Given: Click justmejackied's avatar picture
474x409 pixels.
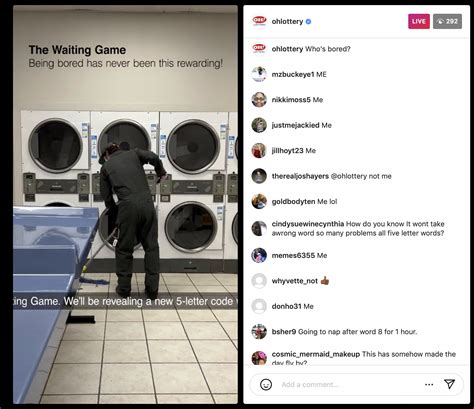Looking at the screenshot, I should (x=259, y=125).
